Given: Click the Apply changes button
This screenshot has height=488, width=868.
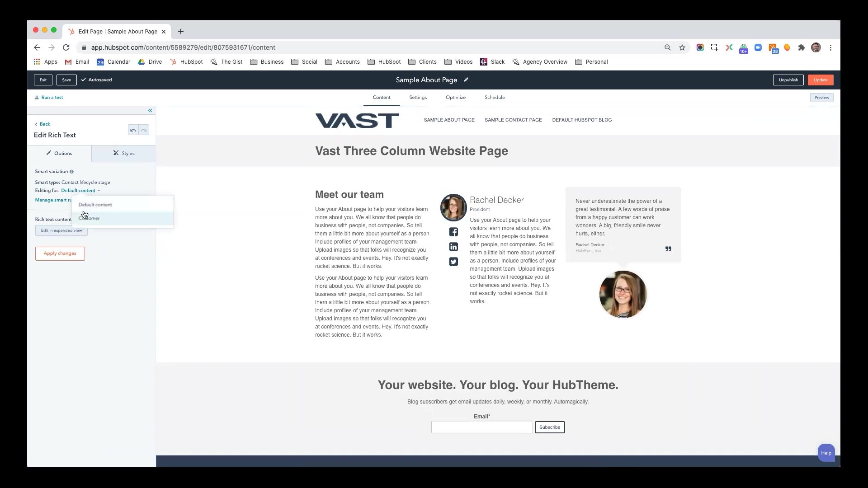Looking at the screenshot, I should 60,253.
